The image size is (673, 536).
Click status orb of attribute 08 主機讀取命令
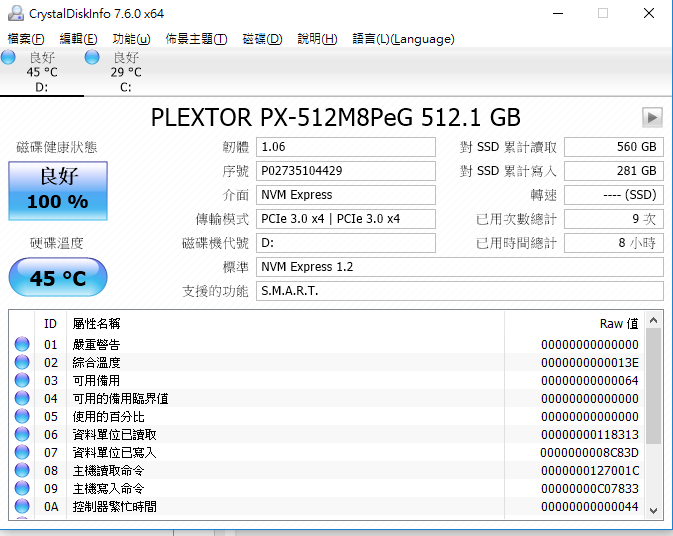point(22,470)
